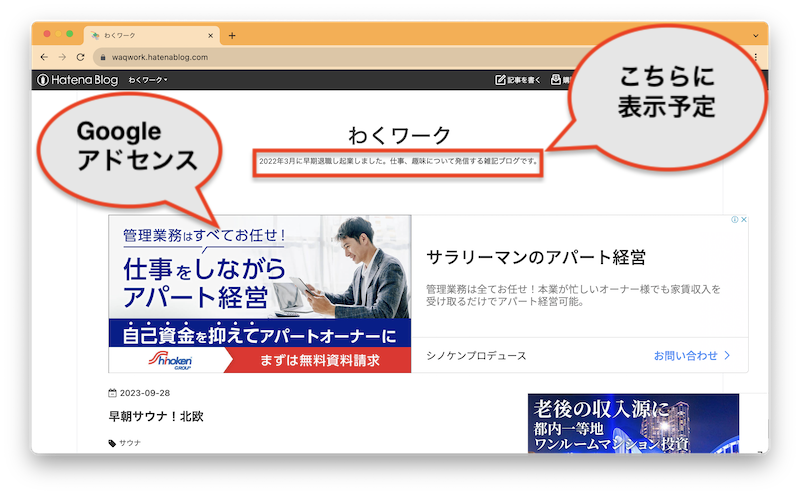800x495 pixels.
Task: Expand the tab search chevron
Action: point(756,36)
